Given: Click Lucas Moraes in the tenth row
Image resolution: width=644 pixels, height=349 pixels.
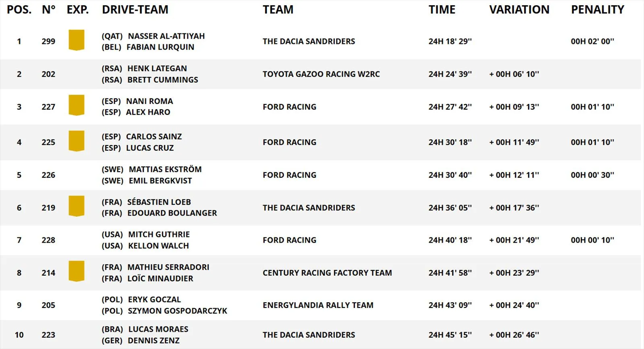Looking at the screenshot, I should coord(158,329).
